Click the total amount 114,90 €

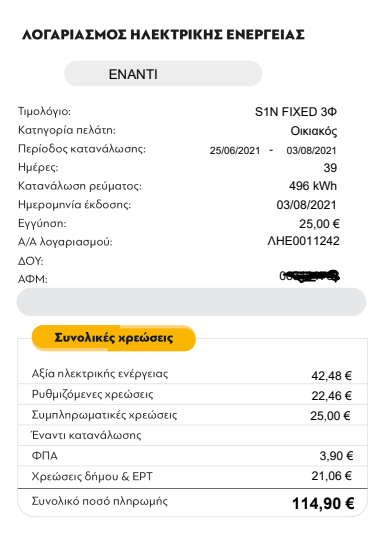323,503
